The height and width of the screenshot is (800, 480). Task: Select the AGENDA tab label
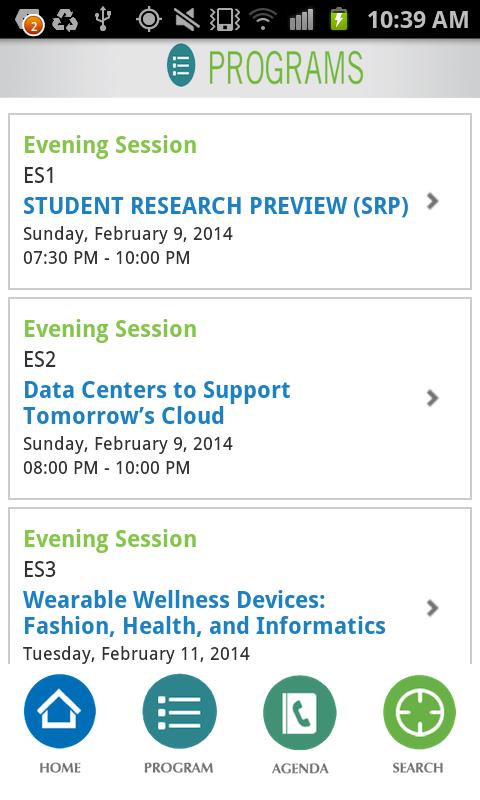click(x=300, y=768)
